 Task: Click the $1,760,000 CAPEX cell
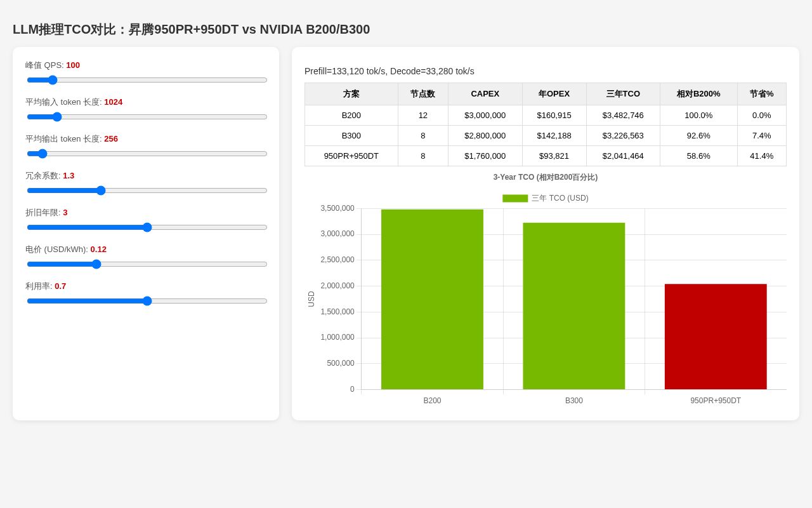[485, 156]
